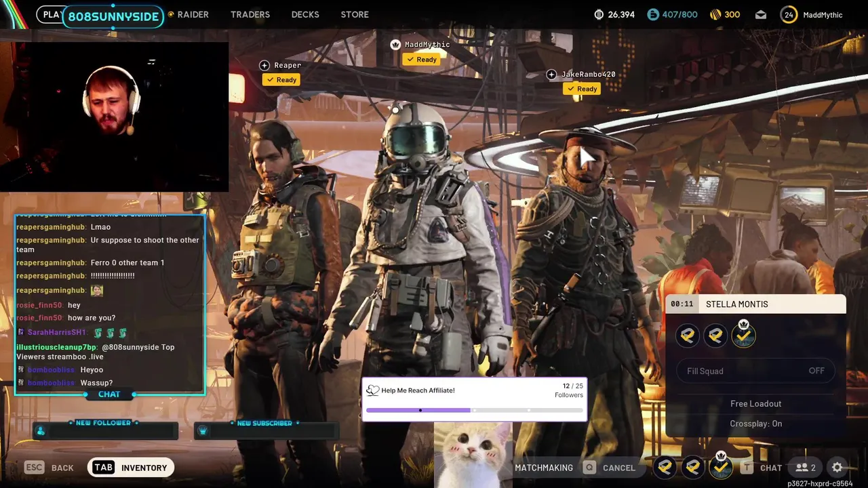
Task: Open the RAIDER tab
Action: [x=193, y=14]
